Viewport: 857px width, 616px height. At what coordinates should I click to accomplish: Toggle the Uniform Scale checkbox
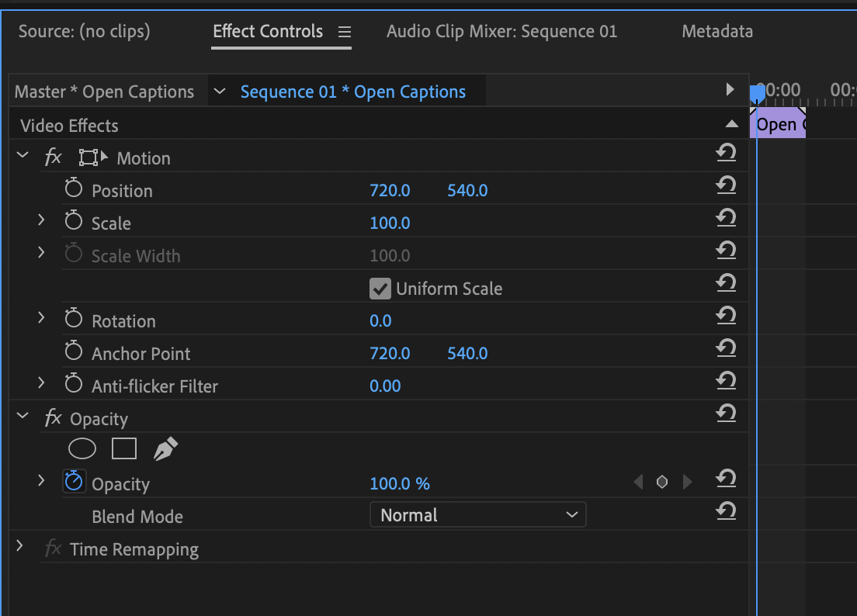pyautogui.click(x=380, y=289)
